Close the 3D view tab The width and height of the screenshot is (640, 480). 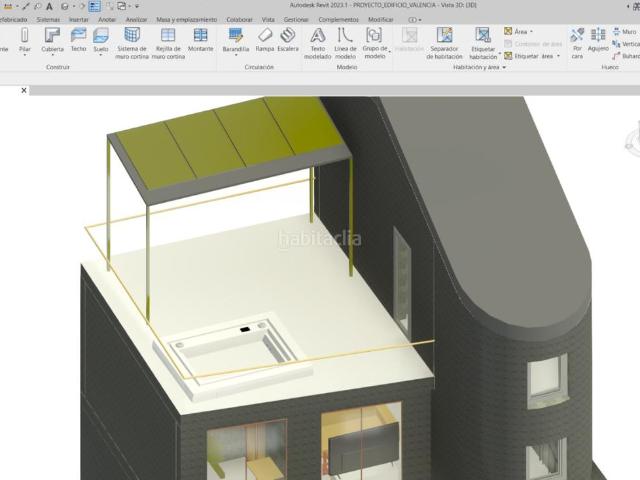coord(24,91)
